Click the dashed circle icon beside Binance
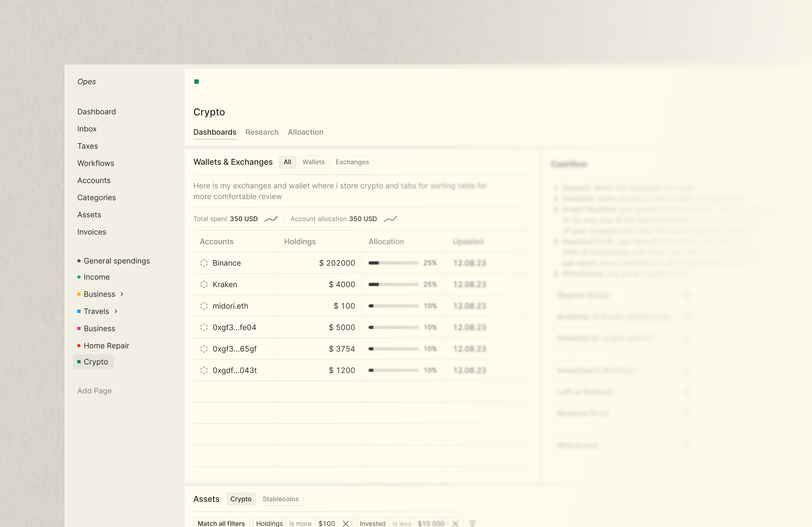The width and height of the screenshot is (812, 527). 204,263
